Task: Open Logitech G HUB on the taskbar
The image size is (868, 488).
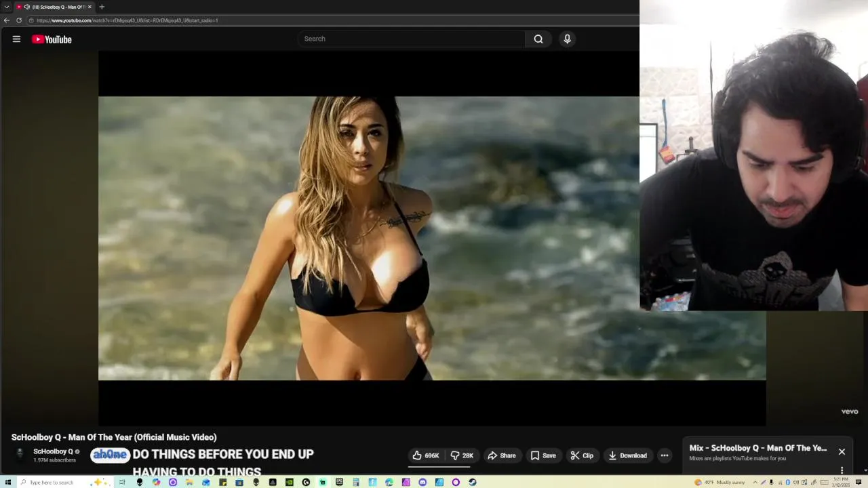Action: (306, 482)
